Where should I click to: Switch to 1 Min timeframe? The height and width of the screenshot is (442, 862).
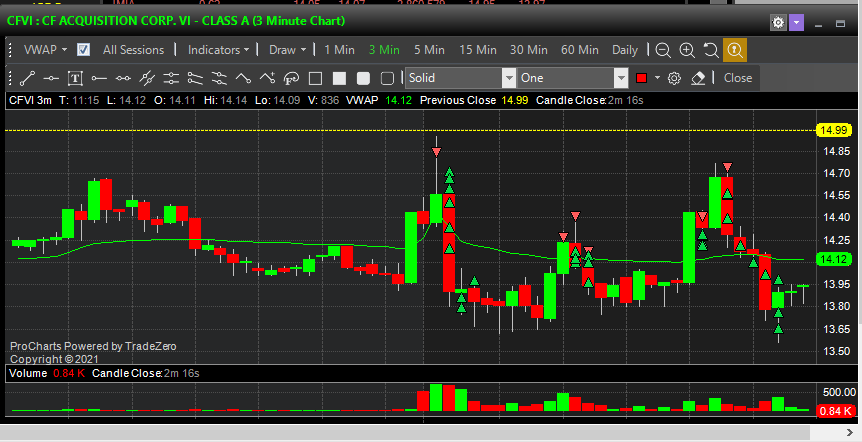click(x=339, y=49)
